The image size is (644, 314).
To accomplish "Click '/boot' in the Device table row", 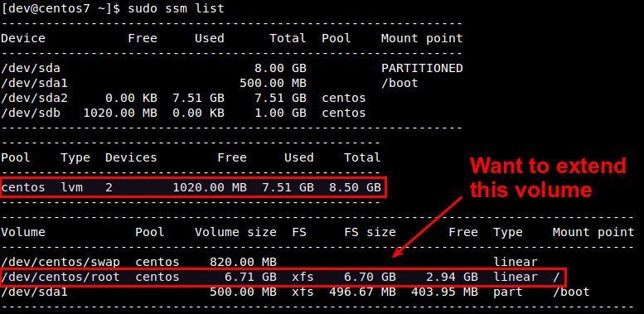I will [399, 83].
